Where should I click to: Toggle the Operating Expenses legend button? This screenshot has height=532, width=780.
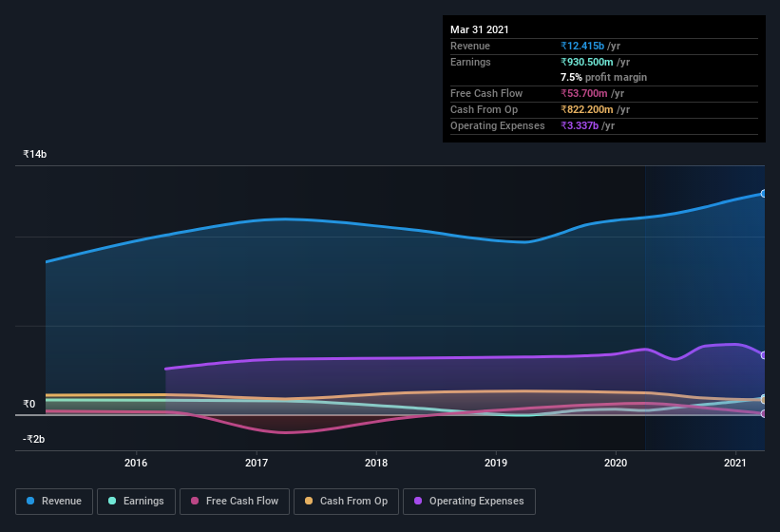point(469,502)
